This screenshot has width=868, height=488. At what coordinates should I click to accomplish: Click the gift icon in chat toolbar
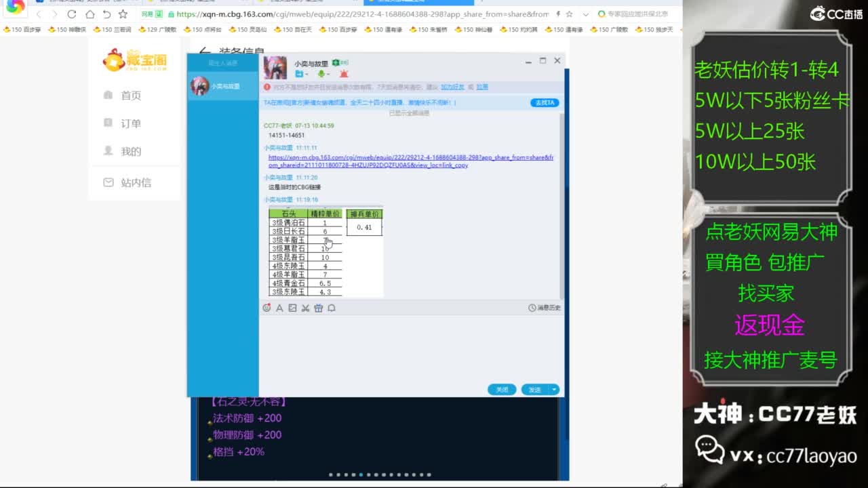318,308
